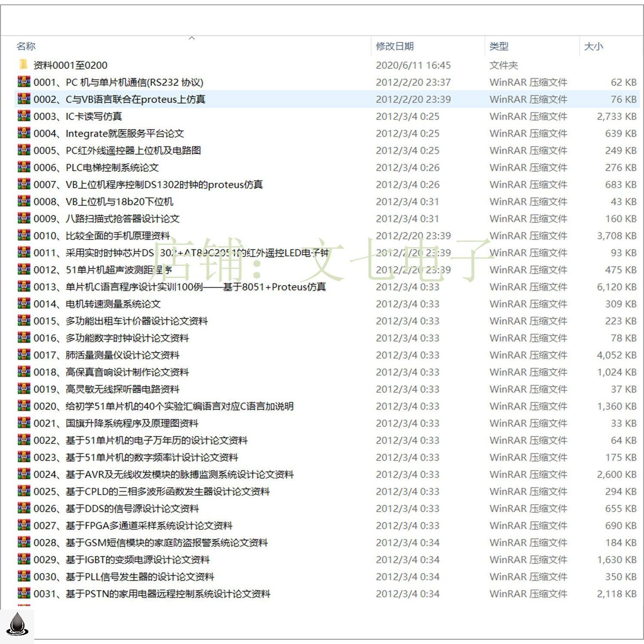Select file name 0030 基于PLL信号发生器
The image size is (644, 644).
(x=124, y=577)
